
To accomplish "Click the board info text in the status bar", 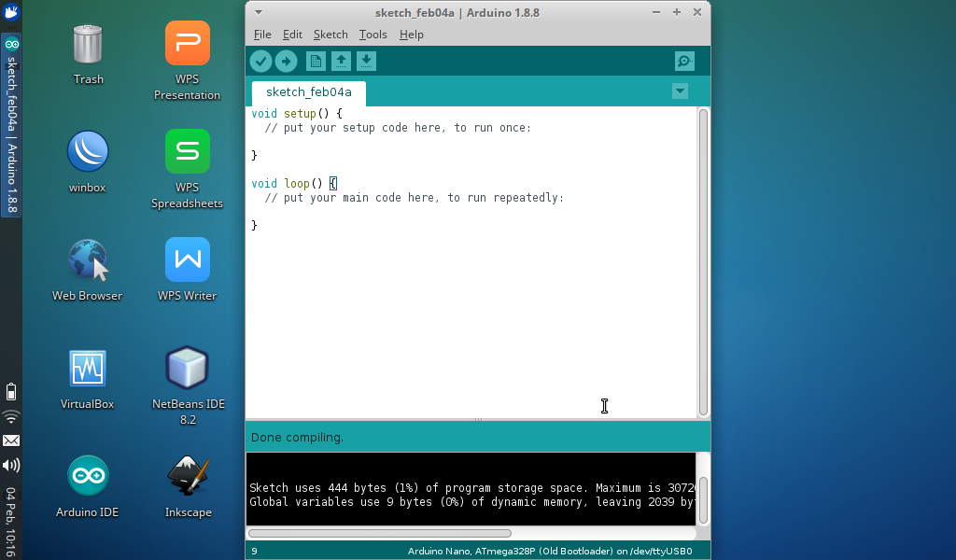I will click(551, 551).
